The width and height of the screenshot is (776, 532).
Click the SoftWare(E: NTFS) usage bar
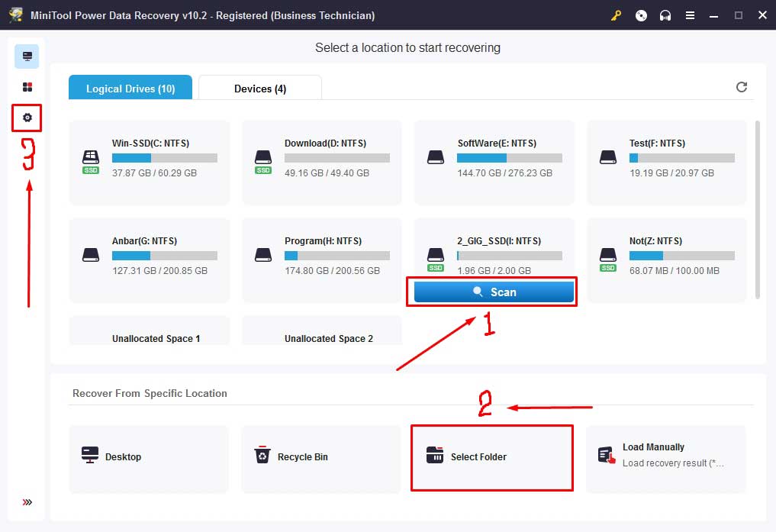510,158
